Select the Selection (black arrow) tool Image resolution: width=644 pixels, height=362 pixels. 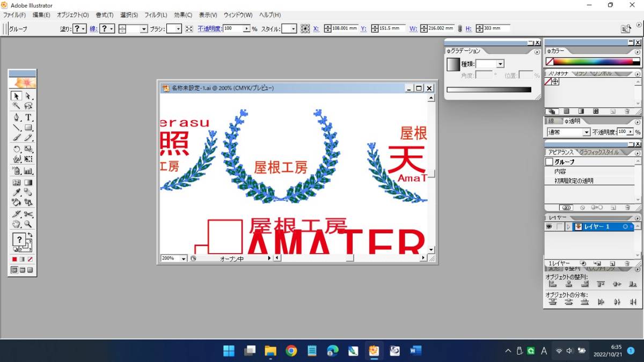[x=17, y=95]
